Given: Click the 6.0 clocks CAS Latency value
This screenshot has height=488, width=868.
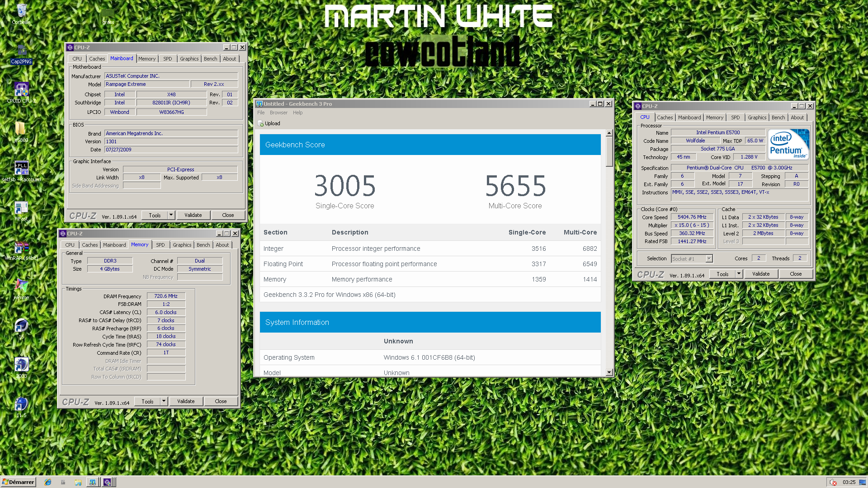Looking at the screenshot, I should coord(166,312).
